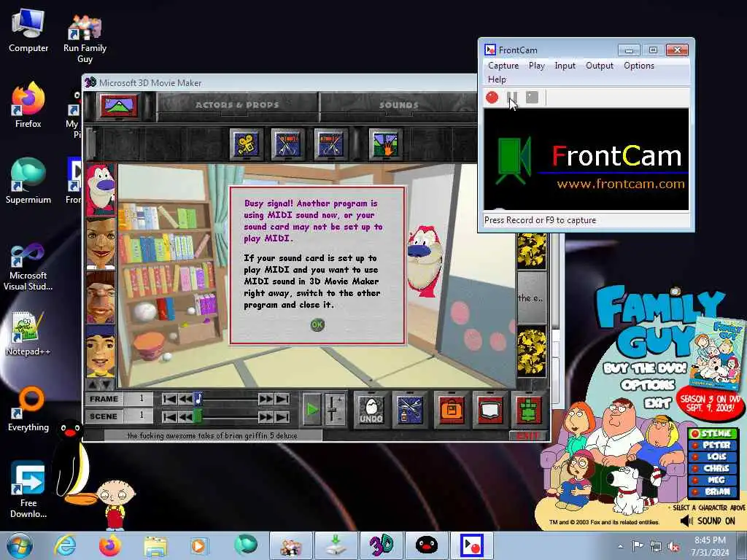Jump to the first scene
This screenshot has width=747, height=560.
click(x=169, y=417)
